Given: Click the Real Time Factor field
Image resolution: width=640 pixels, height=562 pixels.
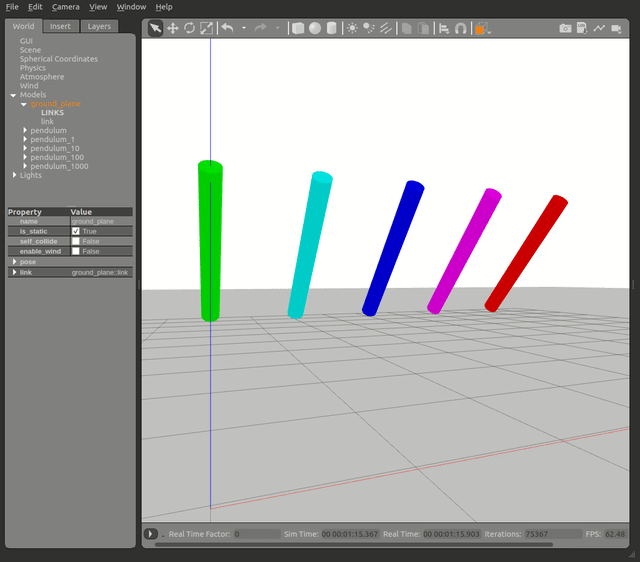Looking at the screenshot, I should point(257,534).
